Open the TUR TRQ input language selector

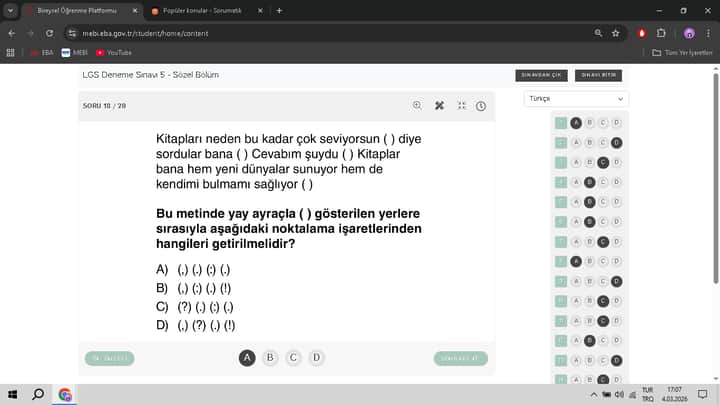coord(647,394)
